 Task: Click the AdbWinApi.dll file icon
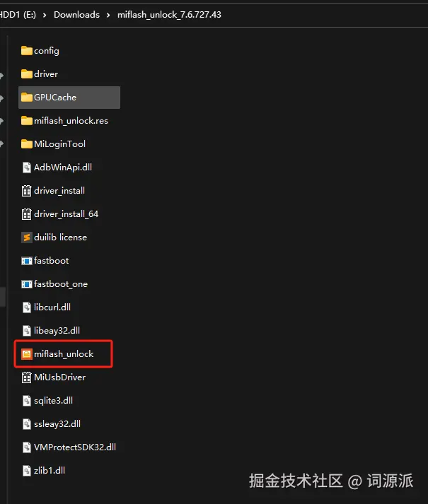pos(27,167)
